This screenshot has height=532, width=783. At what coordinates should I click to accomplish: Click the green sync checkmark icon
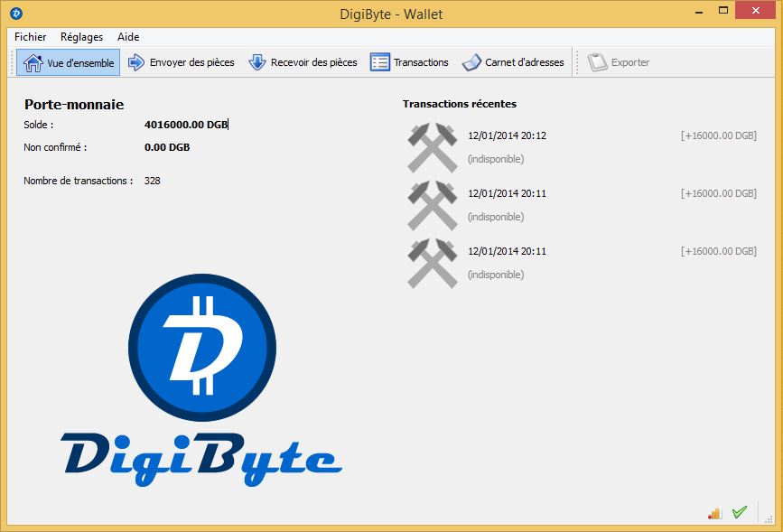tap(740, 512)
